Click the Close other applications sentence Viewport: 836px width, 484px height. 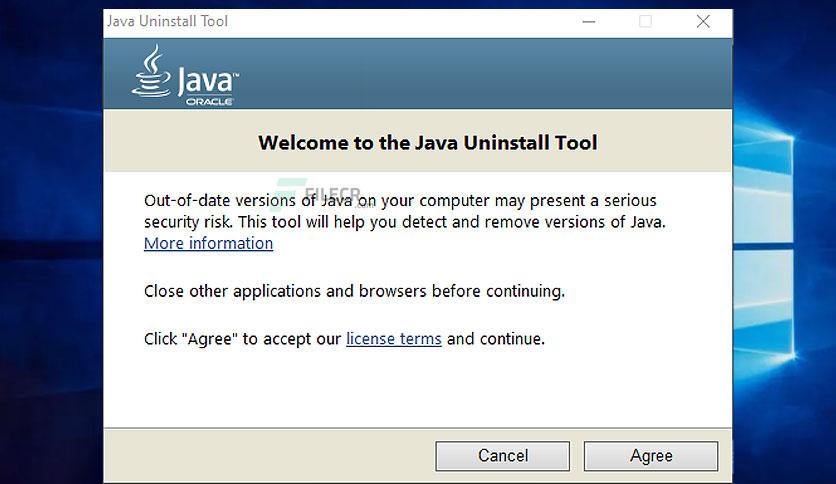(354, 291)
